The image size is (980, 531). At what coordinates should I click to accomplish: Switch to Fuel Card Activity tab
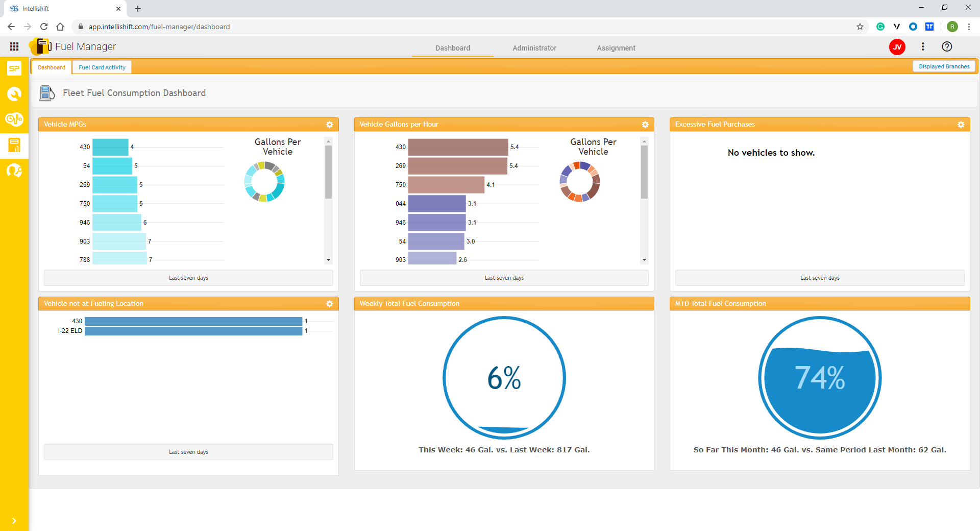tap(102, 67)
